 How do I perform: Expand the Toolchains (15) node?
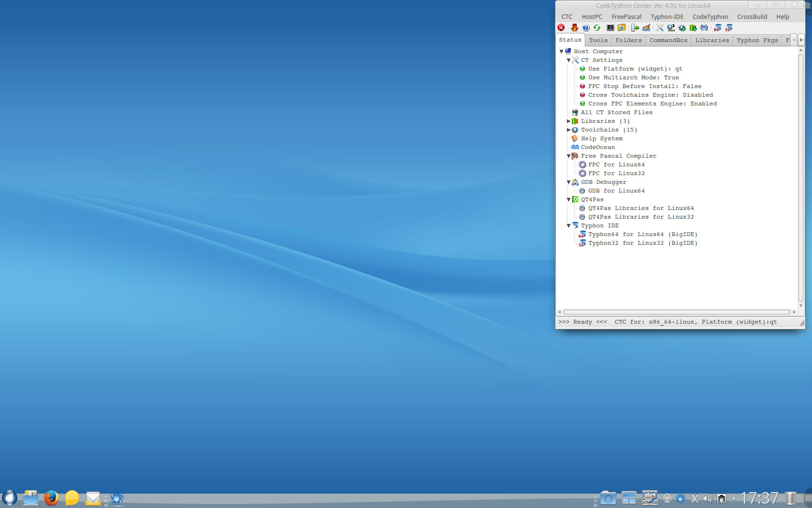tap(568, 130)
